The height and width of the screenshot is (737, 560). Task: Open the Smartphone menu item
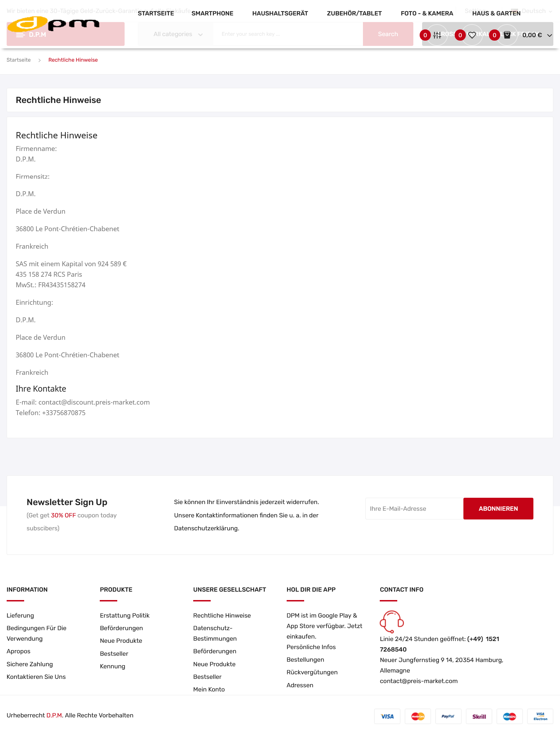coord(212,13)
